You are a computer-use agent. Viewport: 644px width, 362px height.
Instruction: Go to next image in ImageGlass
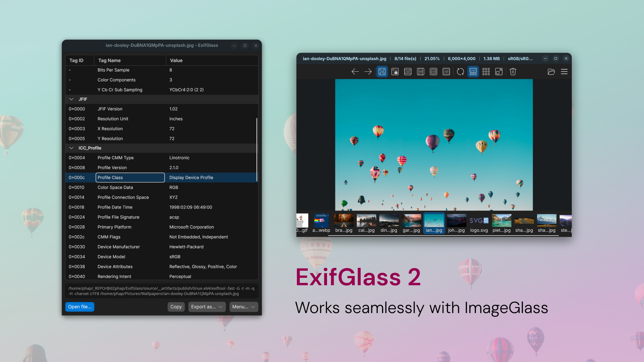(x=368, y=72)
